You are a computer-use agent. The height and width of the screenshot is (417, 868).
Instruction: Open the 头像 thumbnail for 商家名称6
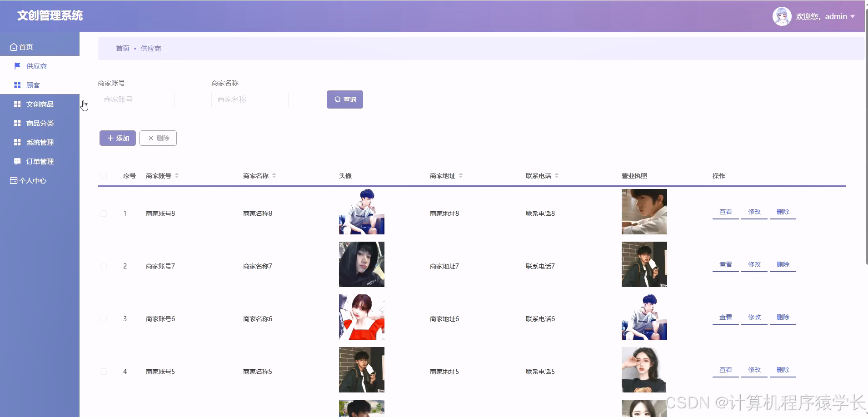pyautogui.click(x=362, y=317)
